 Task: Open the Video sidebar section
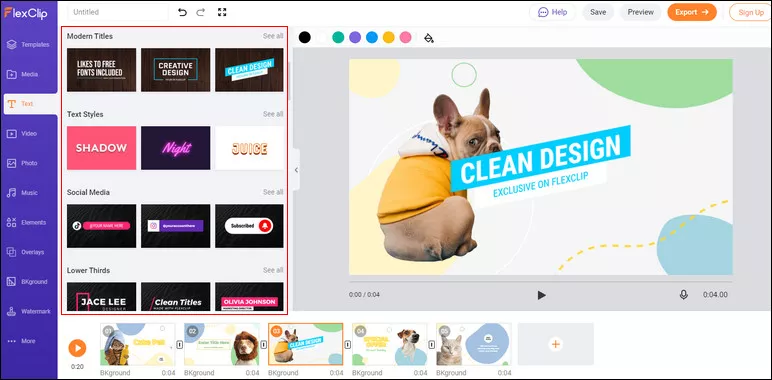[x=22, y=133]
